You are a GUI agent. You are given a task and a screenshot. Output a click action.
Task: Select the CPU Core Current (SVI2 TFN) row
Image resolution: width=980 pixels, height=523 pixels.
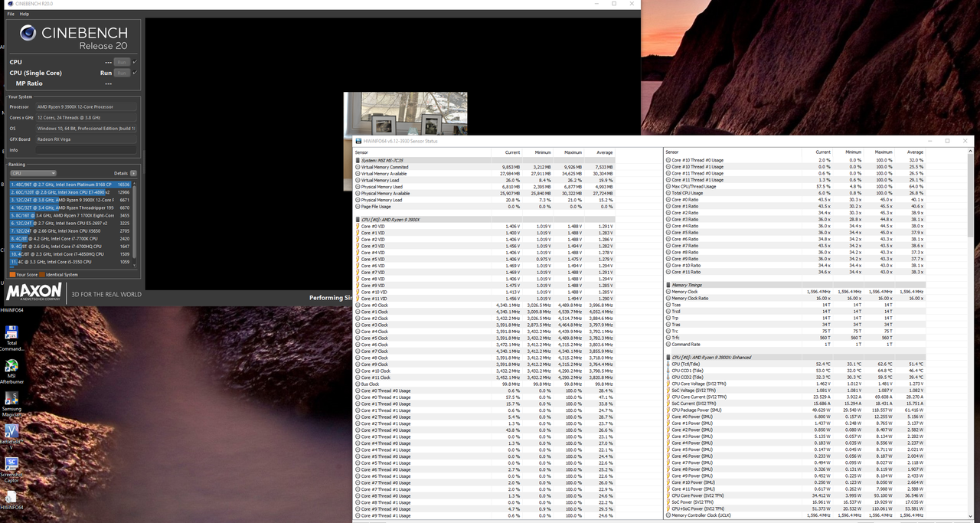coord(795,397)
